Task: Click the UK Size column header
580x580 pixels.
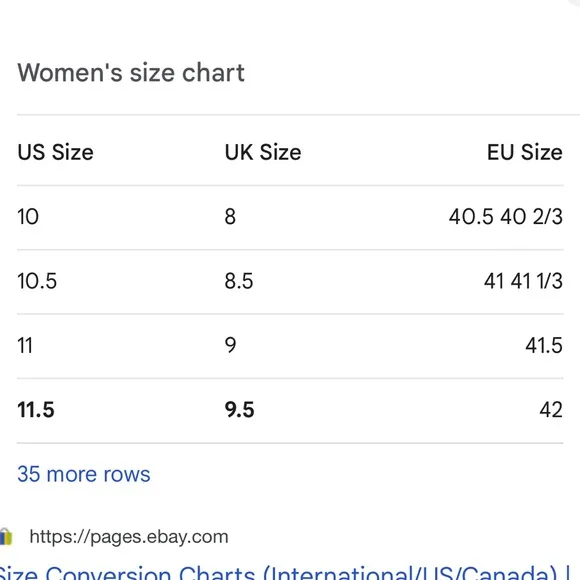Action: (263, 152)
